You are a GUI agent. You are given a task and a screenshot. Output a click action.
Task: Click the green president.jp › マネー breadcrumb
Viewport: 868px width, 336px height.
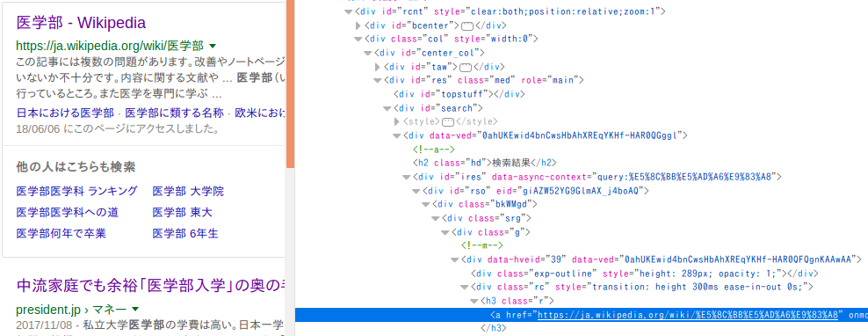pyautogui.click(x=71, y=309)
